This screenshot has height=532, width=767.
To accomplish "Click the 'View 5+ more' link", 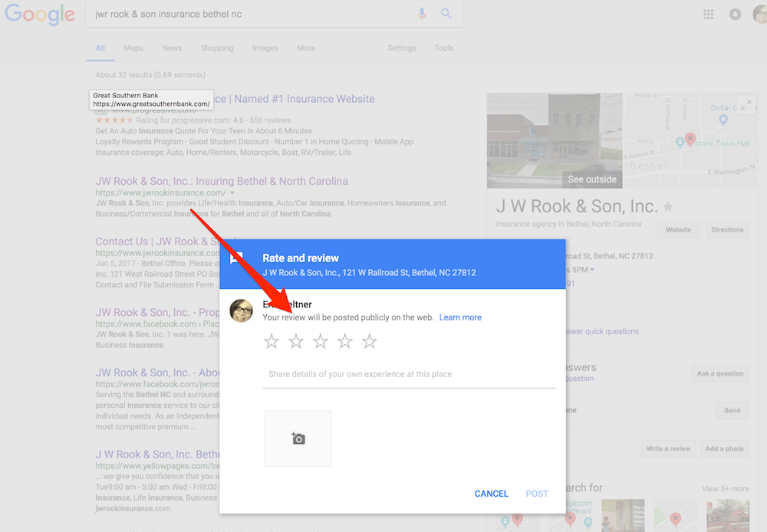I will coord(725,488).
